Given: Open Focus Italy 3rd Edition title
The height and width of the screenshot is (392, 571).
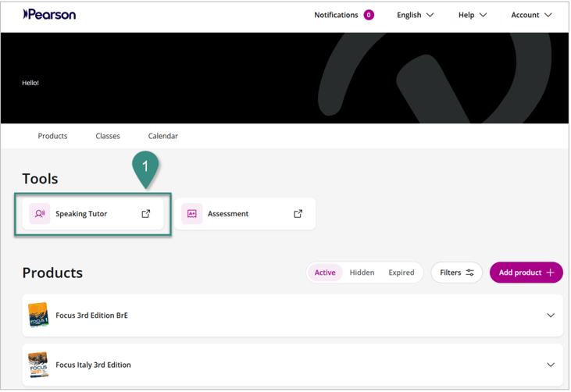Looking at the screenshot, I should coord(93,365).
